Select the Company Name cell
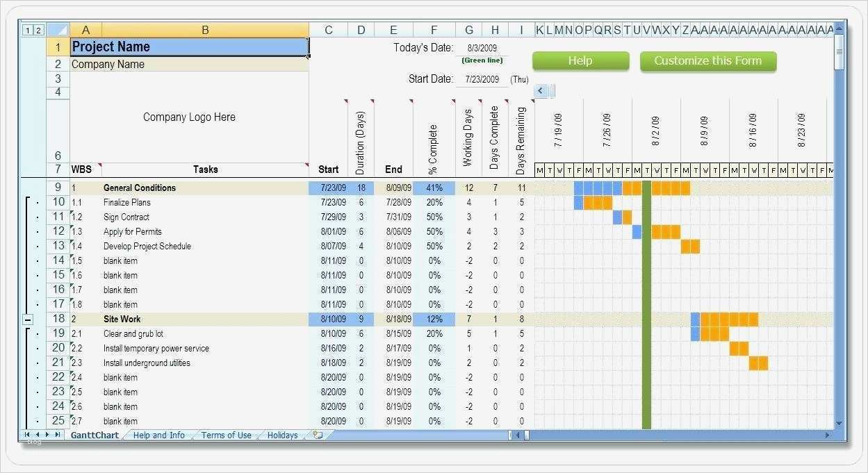 [190, 64]
